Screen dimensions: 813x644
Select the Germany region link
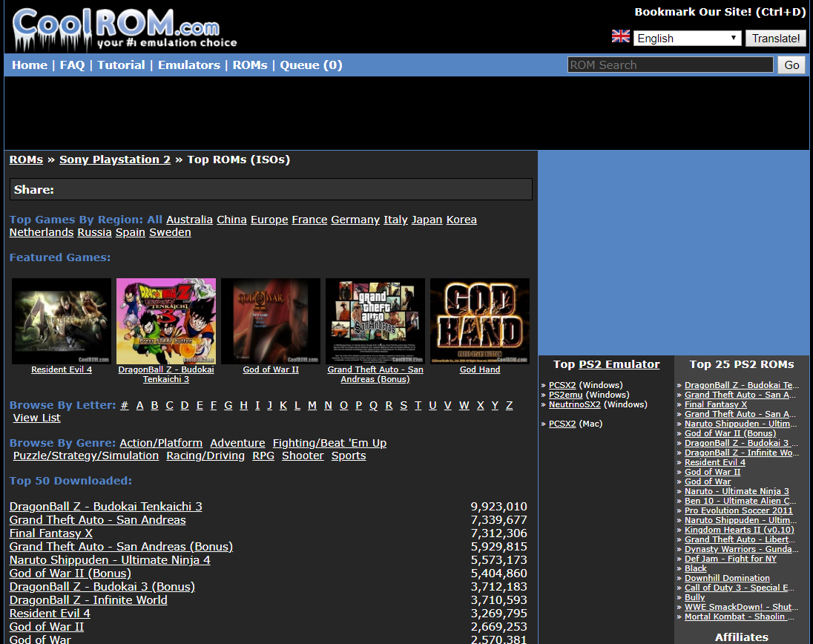pos(355,220)
